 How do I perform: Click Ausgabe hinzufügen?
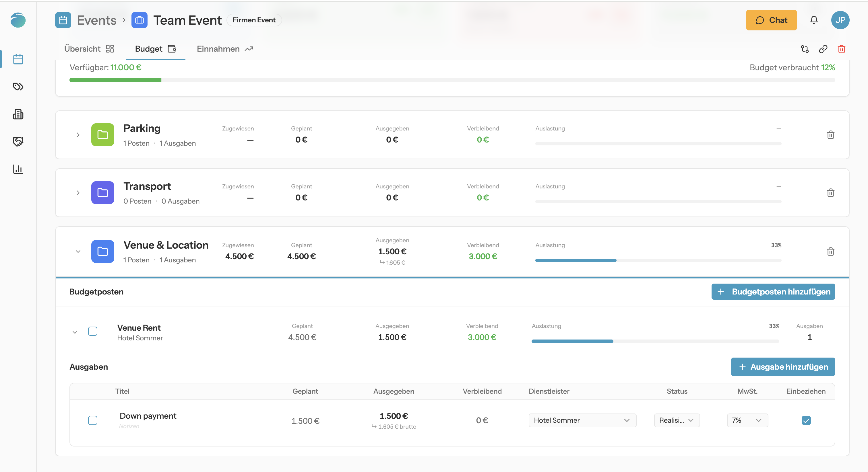(x=783, y=367)
